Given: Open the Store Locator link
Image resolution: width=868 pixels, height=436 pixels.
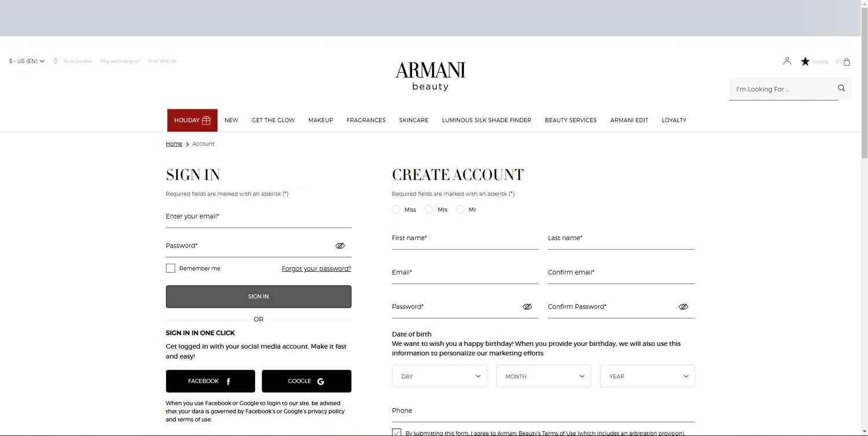Looking at the screenshot, I should point(78,61).
